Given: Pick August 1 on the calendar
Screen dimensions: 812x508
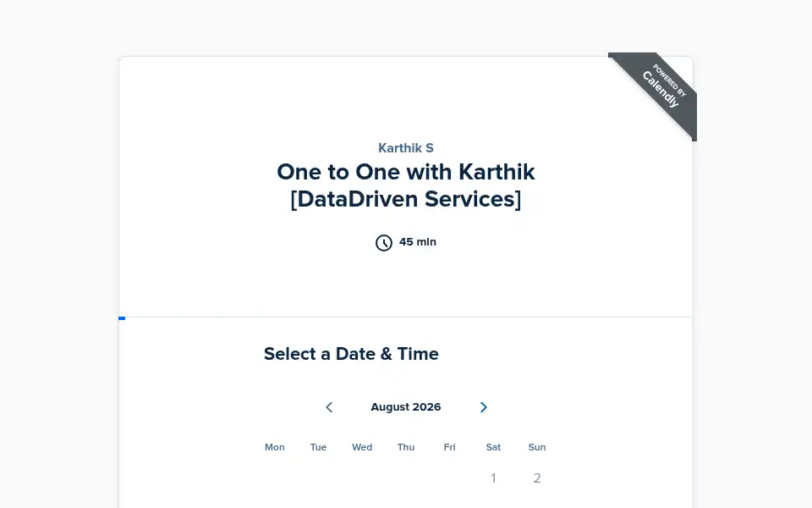Looking at the screenshot, I should [493, 478].
